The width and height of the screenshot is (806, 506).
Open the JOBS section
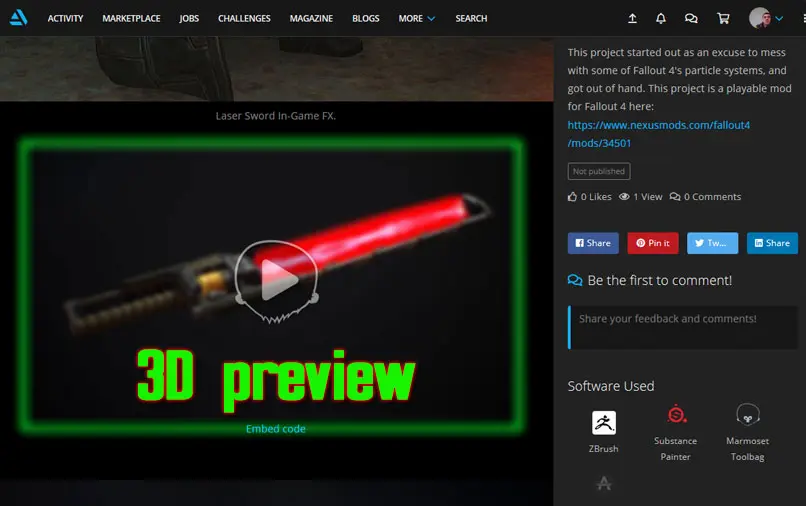pyautogui.click(x=189, y=19)
